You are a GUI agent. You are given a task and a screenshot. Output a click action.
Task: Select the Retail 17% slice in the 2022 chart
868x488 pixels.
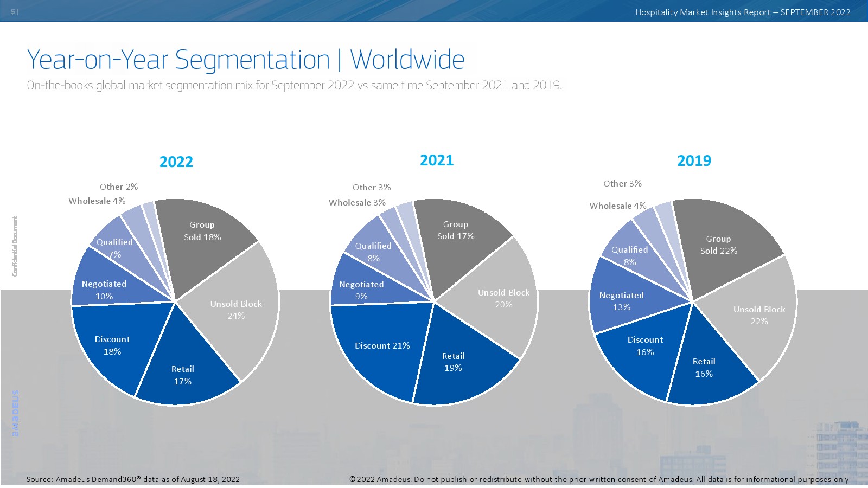tap(183, 375)
